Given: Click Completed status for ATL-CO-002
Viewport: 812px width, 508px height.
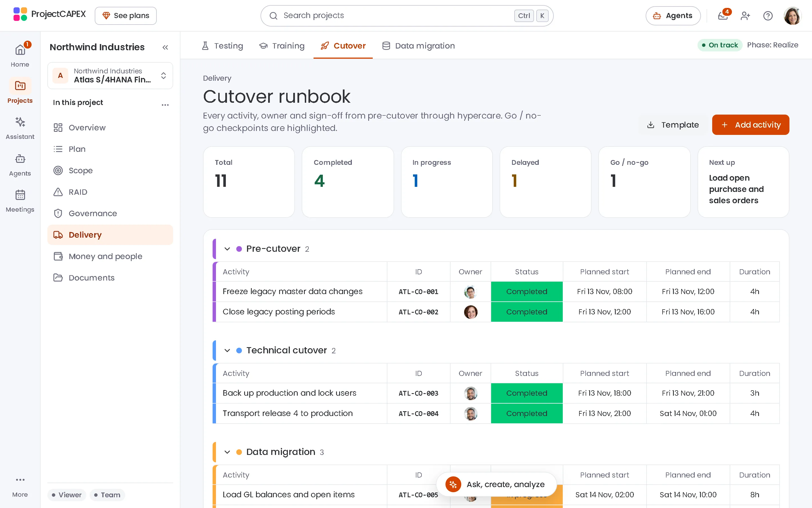Looking at the screenshot, I should point(527,312).
